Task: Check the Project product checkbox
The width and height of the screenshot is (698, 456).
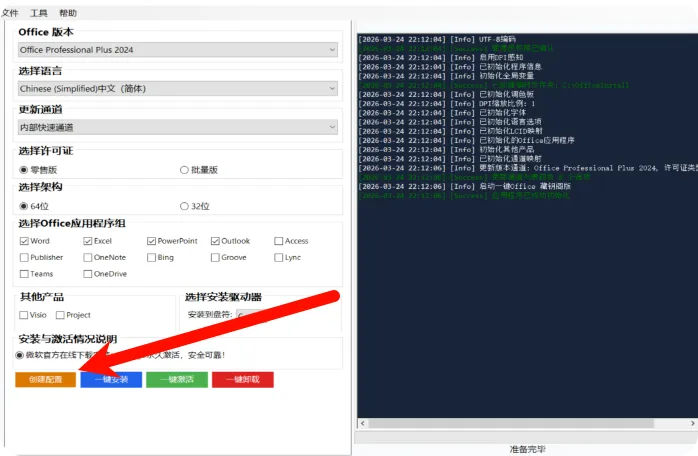Action: pyautogui.click(x=60, y=315)
